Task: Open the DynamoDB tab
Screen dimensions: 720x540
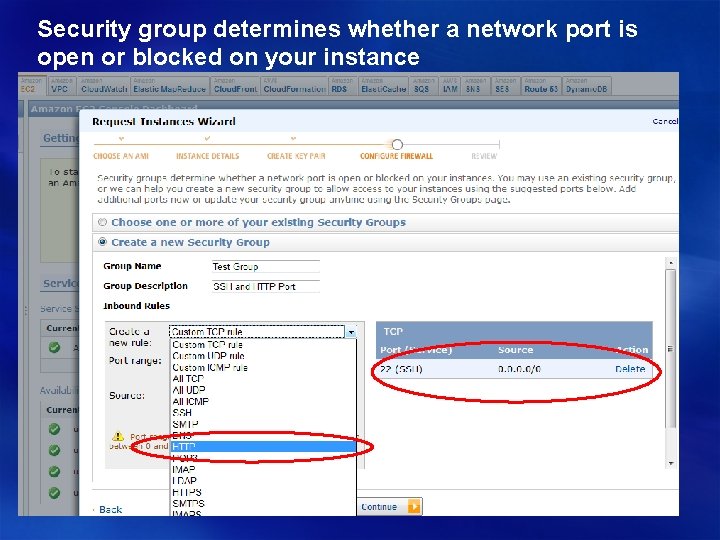Action: (586, 85)
